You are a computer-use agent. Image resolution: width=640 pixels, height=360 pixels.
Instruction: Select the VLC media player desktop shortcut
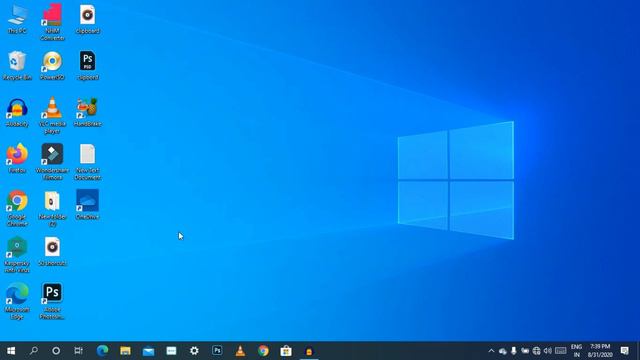pos(52,116)
